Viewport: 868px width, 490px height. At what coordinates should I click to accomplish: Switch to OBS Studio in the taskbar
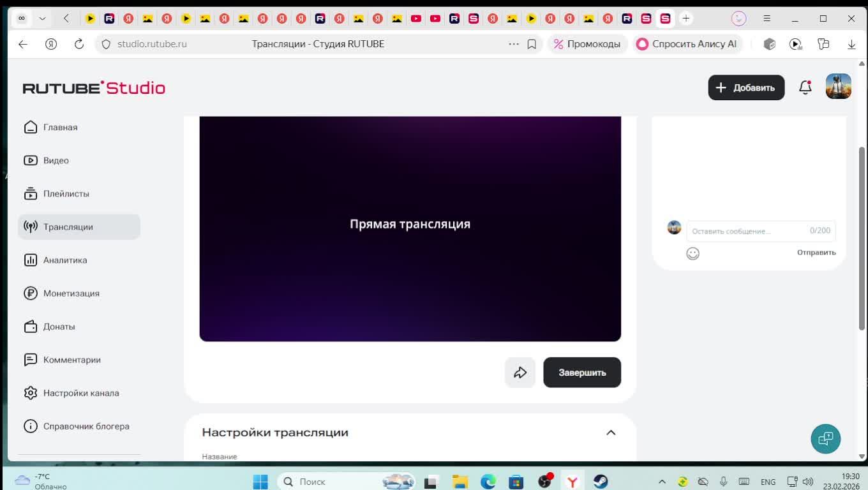(544, 482)
